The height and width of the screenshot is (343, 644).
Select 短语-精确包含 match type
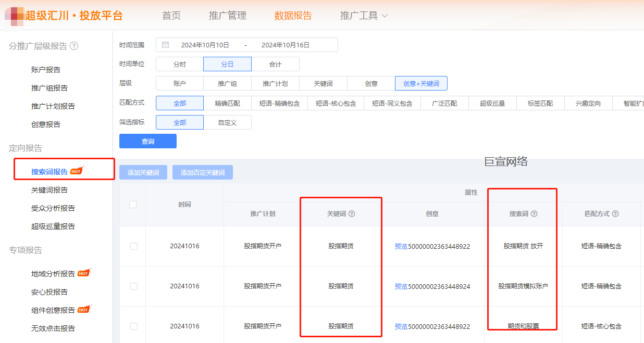tap(280, 103)
